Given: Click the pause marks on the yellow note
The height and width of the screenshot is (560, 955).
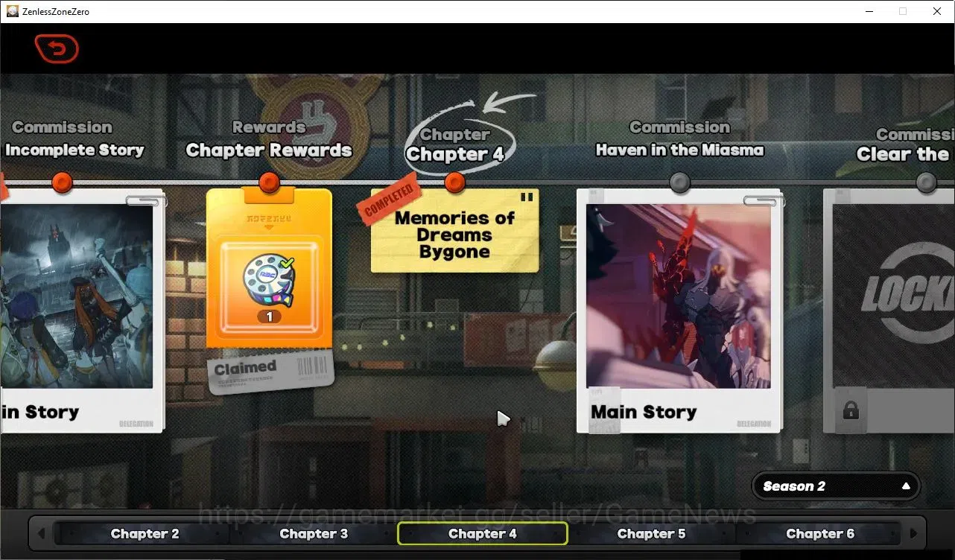Looking at the screenshot, I should pos(527,197).
